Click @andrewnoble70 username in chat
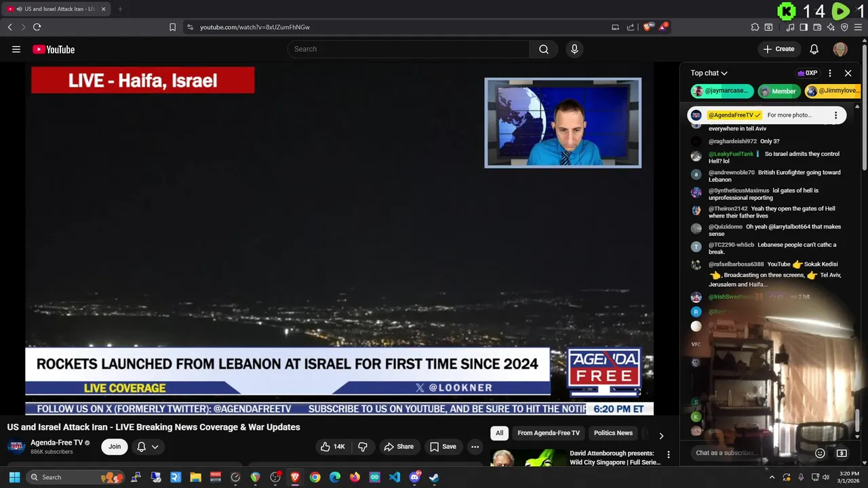 point(732,172)
